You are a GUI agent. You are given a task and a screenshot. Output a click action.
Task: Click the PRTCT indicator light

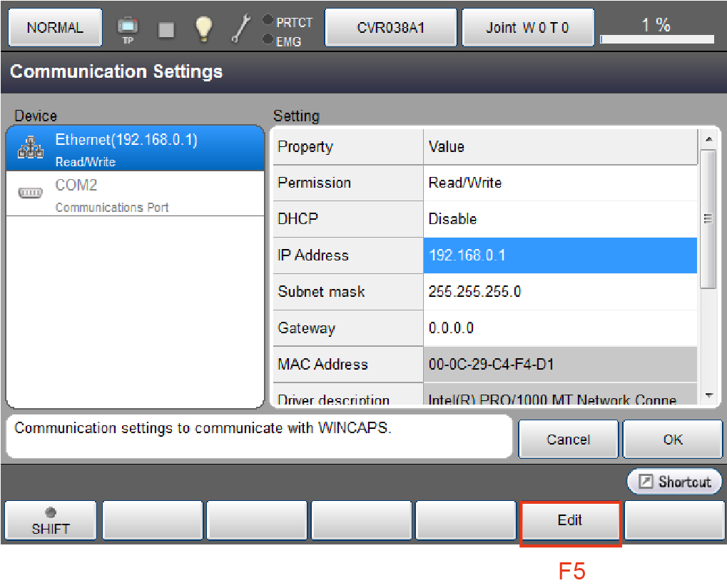[268, 21]
